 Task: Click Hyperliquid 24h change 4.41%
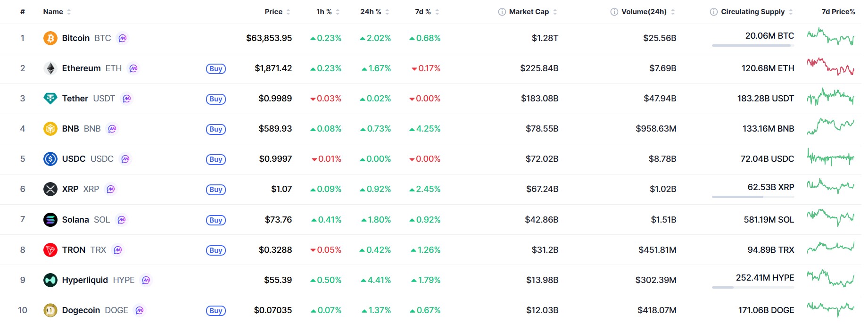pyautogui.click(x=376, y=280)
